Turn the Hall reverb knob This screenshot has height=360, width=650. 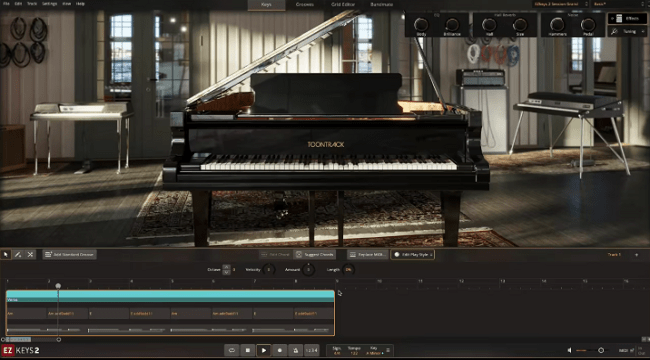point(489,24)
